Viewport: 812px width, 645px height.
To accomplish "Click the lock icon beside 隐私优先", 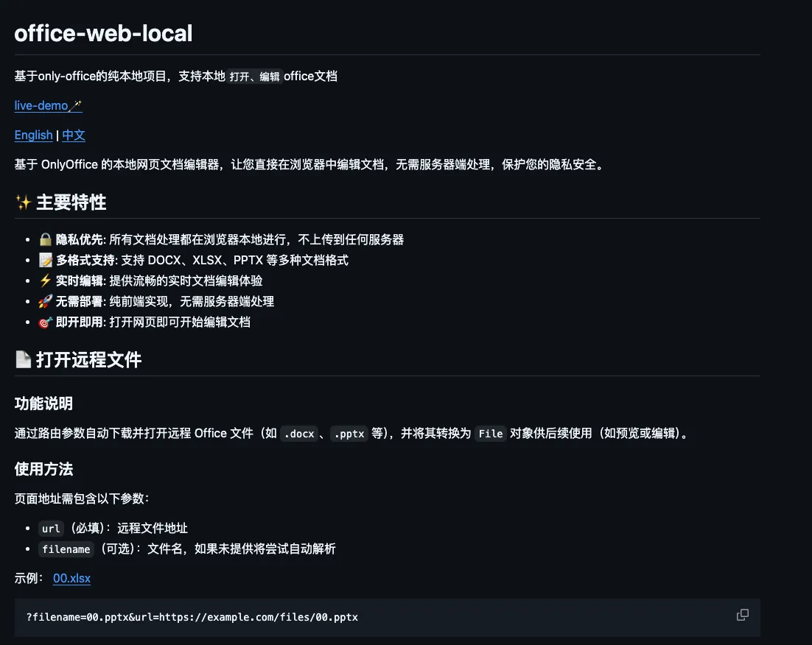I will point(46,239).
